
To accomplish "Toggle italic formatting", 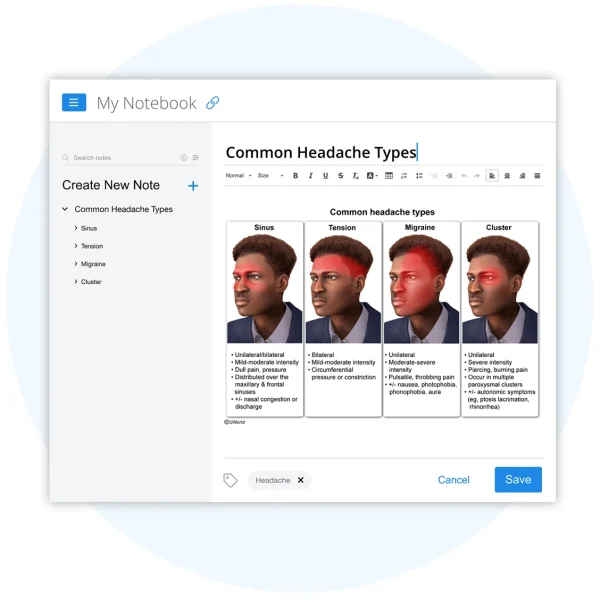I will [310, 176].
